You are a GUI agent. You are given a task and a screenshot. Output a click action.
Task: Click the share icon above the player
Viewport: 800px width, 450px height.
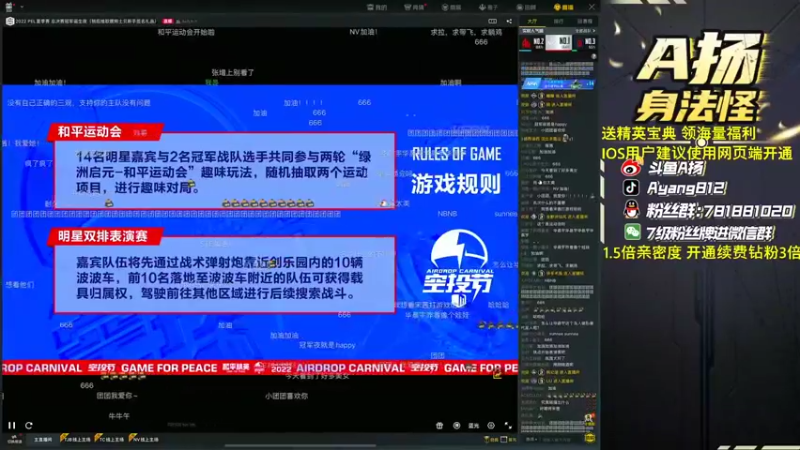click(x=509, y=21)
